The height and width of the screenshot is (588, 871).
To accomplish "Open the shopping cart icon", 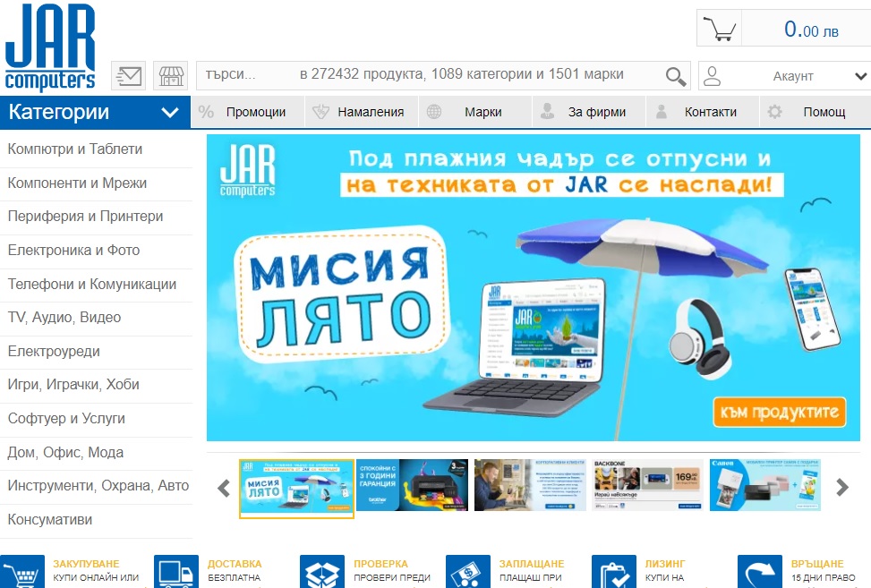I will coord(720,29).
